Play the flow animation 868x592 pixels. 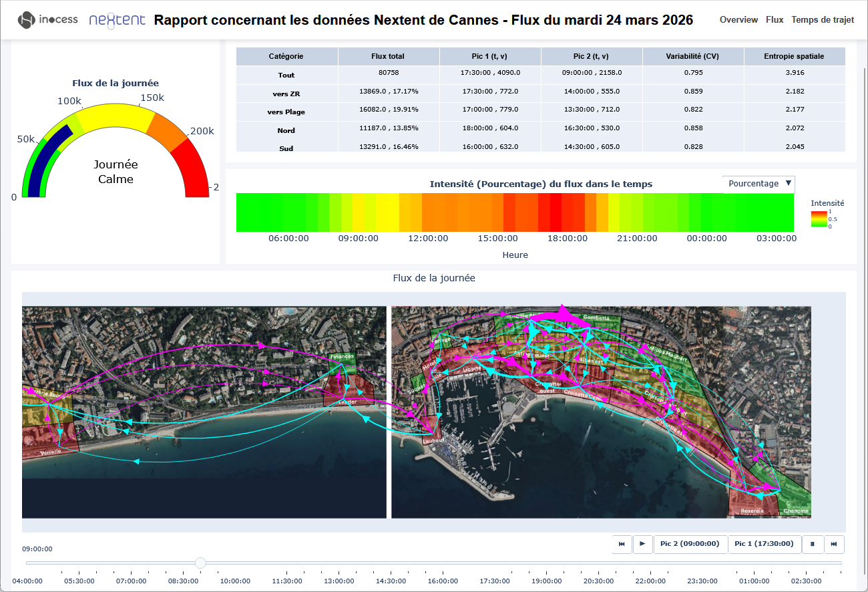coord(642,544)
